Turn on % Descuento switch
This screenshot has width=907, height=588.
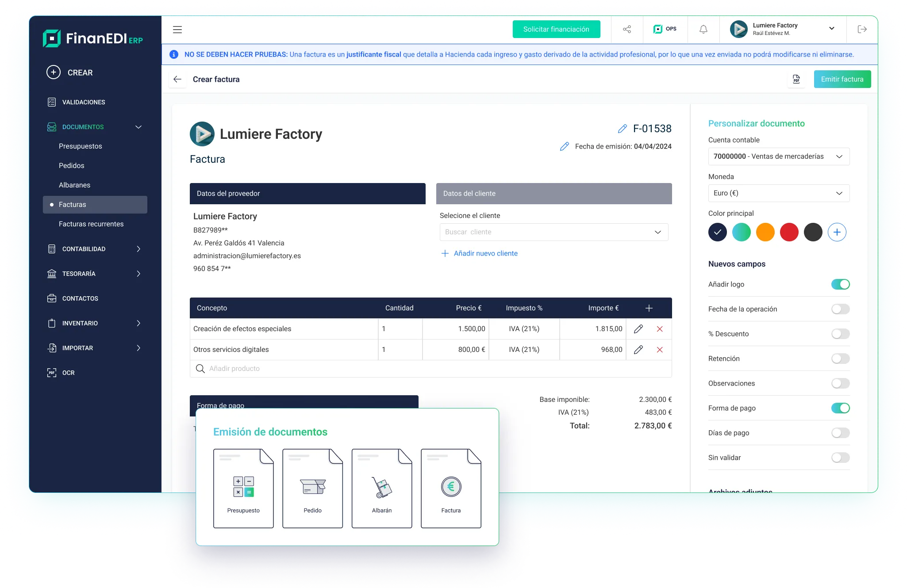pyautogui.click(x=840, y=334)
